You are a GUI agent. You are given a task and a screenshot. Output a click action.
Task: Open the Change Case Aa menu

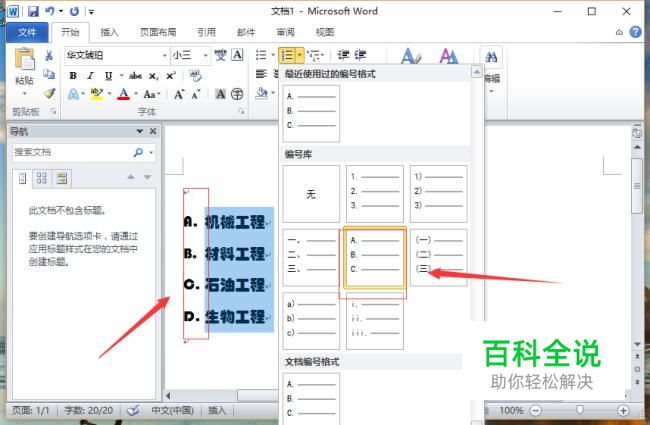point(151,95)
